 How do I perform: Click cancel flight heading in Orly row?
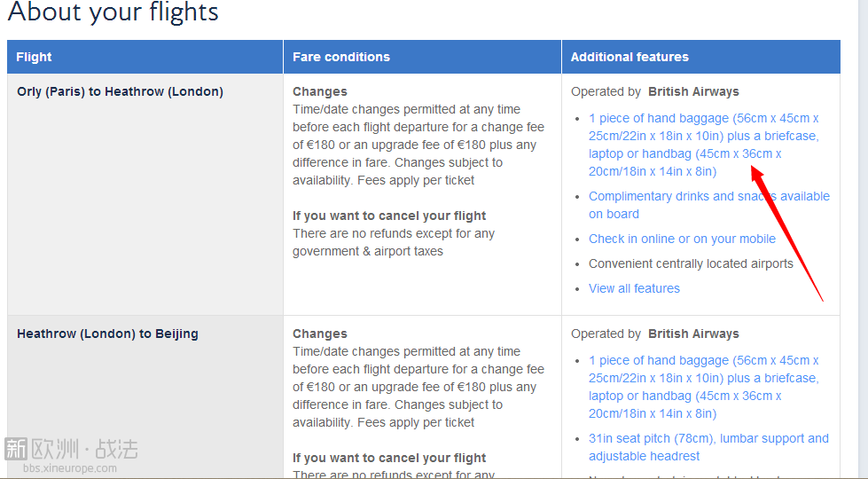[x=389, y=216]
